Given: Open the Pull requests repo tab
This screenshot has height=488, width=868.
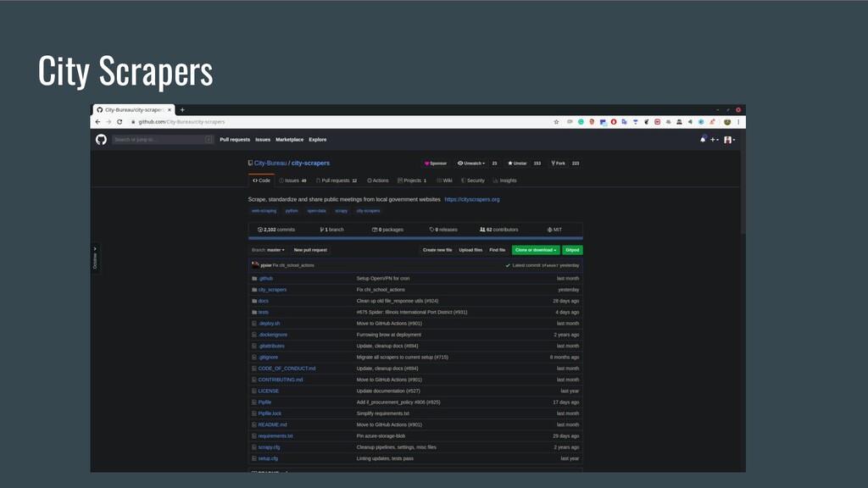Looking at the screenshot, I should tap(337, 180).
